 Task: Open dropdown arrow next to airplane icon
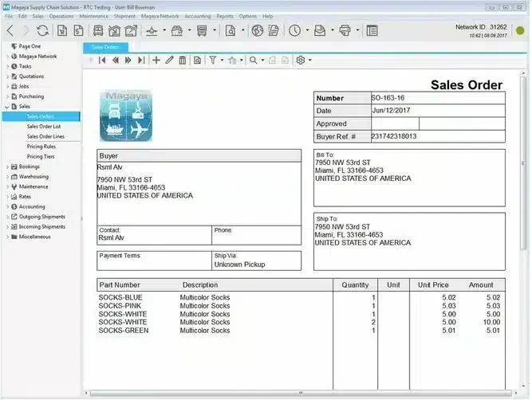tap(164, 30)
